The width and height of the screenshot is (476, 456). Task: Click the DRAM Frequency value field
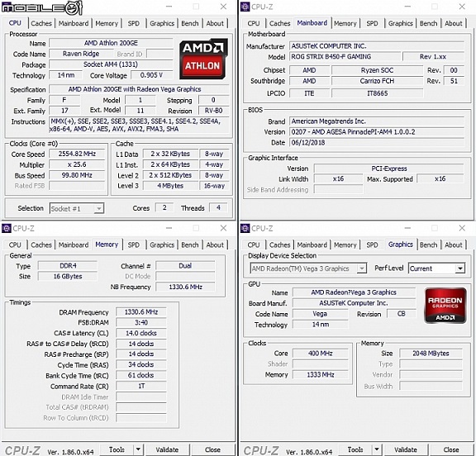141,312
